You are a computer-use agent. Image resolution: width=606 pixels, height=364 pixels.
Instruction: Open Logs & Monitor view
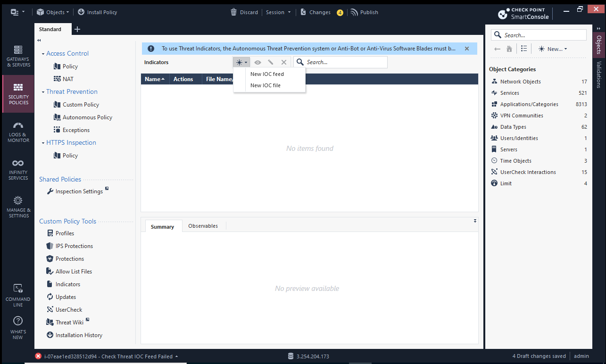(x=18, y=132)
